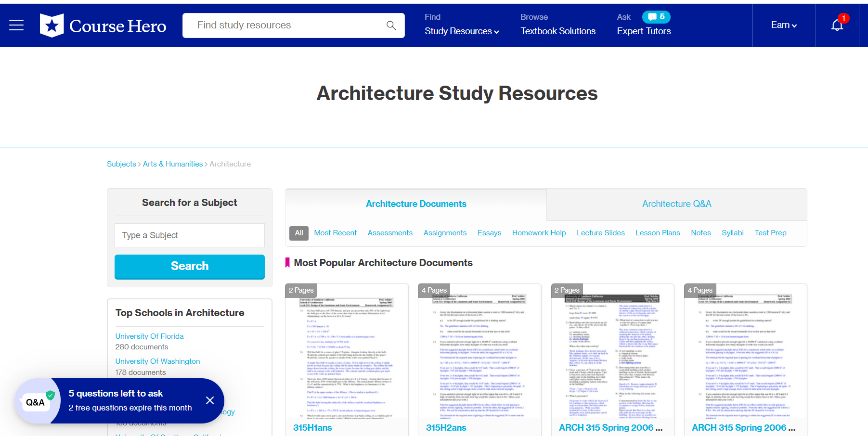
Task: Open the hamburger menu icon
Action: pyautogui.click(x=16, y=26)
